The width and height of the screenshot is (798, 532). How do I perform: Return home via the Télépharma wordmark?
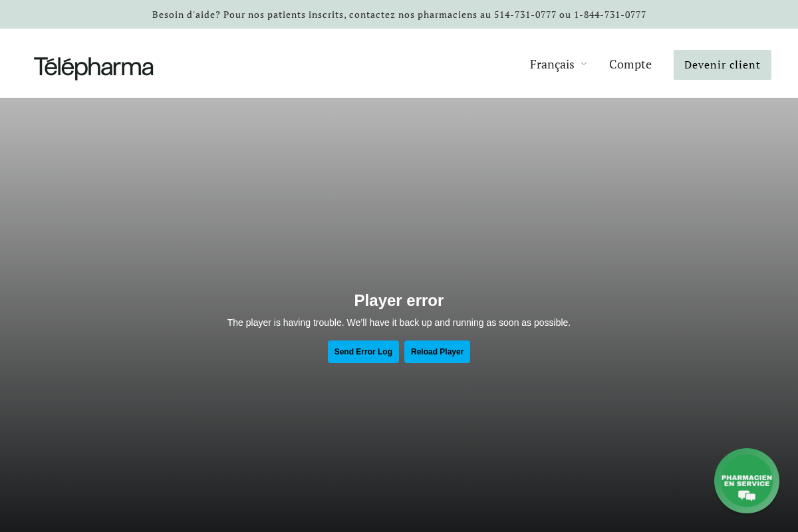point(93,67)
